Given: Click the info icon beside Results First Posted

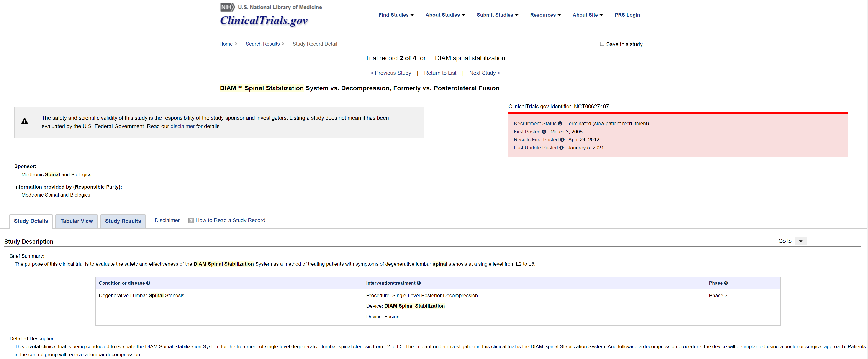Looking at the screenshot, I should pos(562,140).
